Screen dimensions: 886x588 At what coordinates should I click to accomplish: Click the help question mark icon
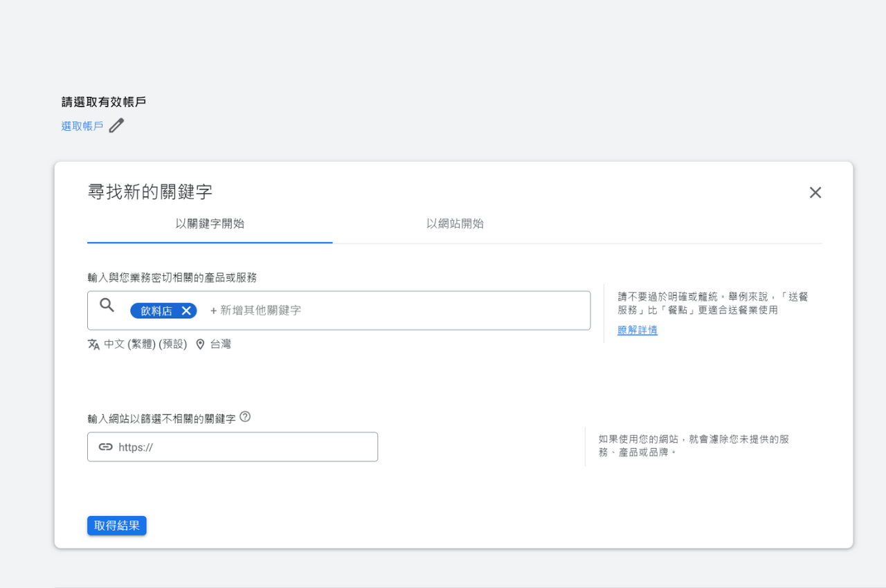[x=245, y=417]
